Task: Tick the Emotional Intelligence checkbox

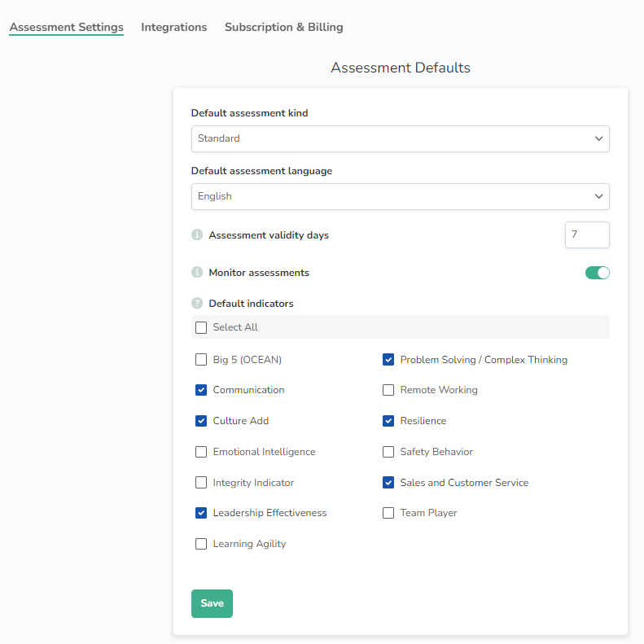Action: (201, 452)
